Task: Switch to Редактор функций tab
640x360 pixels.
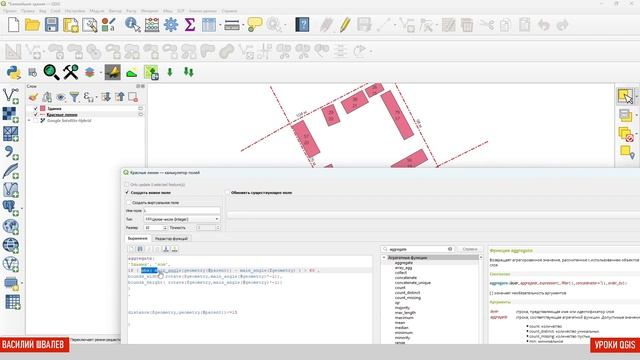Action: (x=171, y=238)
